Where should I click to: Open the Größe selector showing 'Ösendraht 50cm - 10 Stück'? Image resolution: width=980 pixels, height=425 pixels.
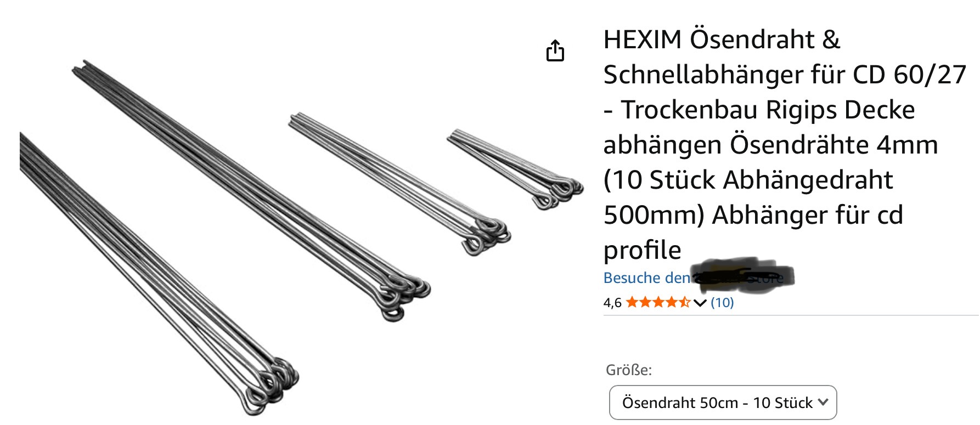[723, 403]
